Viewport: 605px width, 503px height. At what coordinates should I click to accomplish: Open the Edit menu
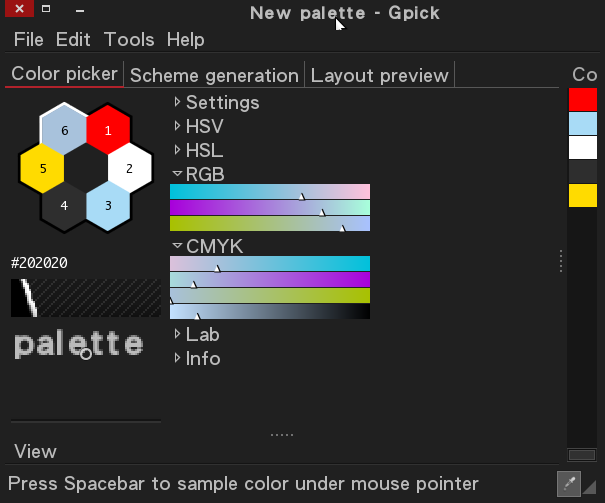(73, 39)
